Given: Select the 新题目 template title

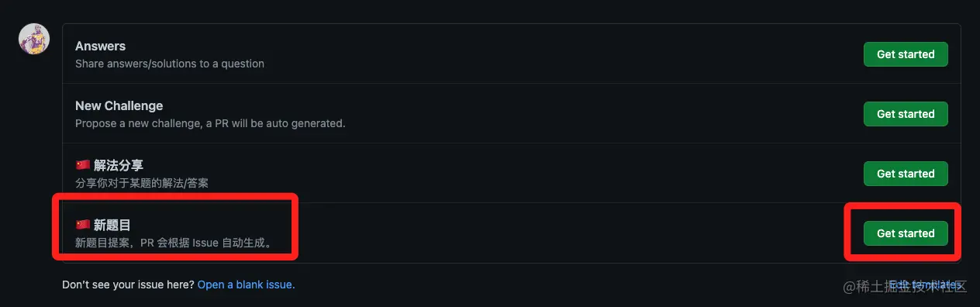Looking at the screenshot, I should click(x=112, y=225).
